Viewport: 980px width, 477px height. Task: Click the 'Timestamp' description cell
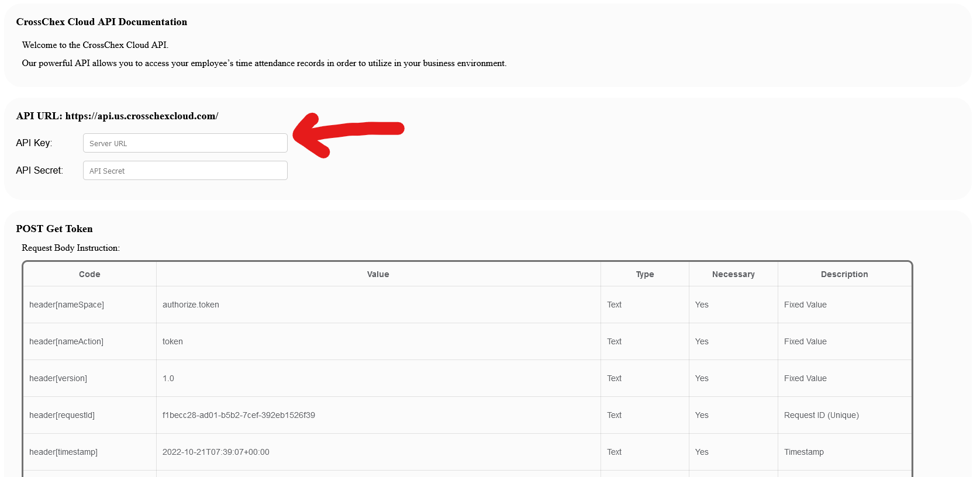(x=844, y=452)
